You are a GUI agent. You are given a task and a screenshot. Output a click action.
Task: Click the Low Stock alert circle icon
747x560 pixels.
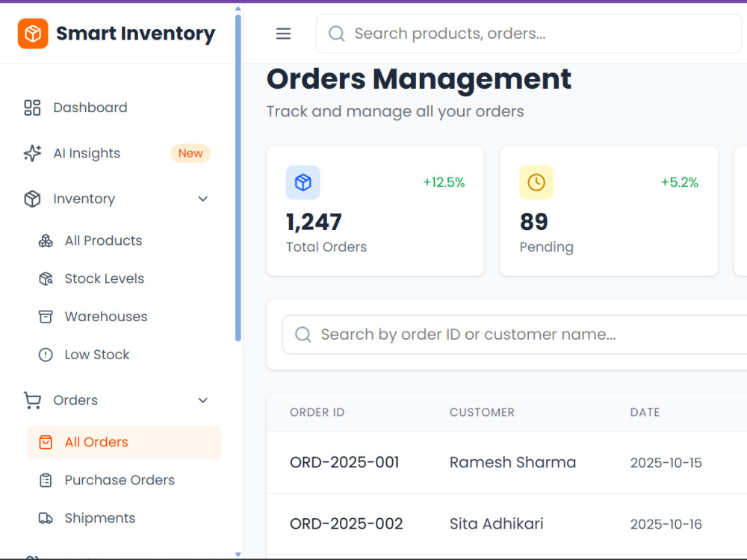pyautogui.click(x=46, y=355)
